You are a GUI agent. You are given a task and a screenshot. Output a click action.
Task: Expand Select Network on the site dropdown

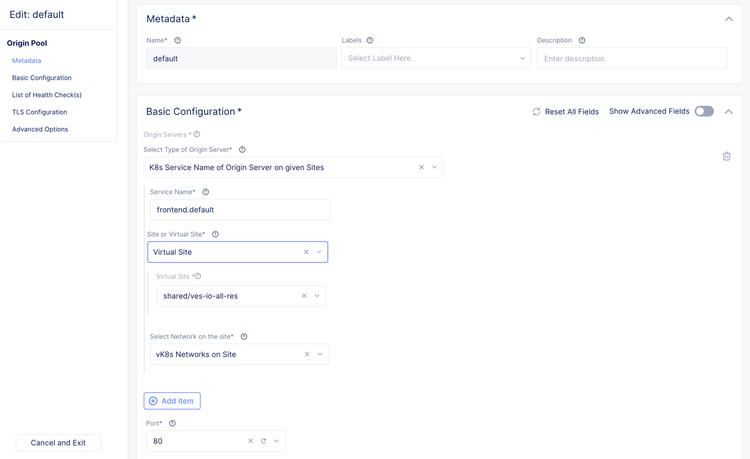[320, 354]
